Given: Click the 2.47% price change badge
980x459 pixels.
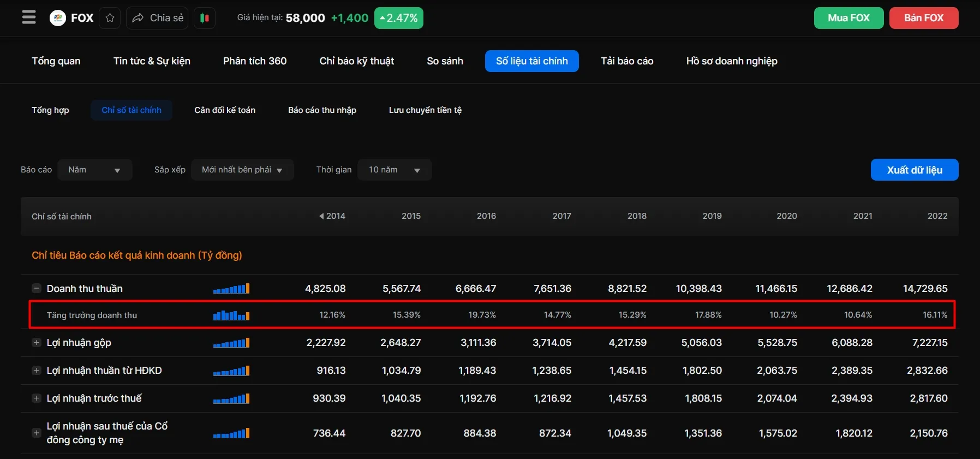Looking at the screenshot, I should pos(399,18).
